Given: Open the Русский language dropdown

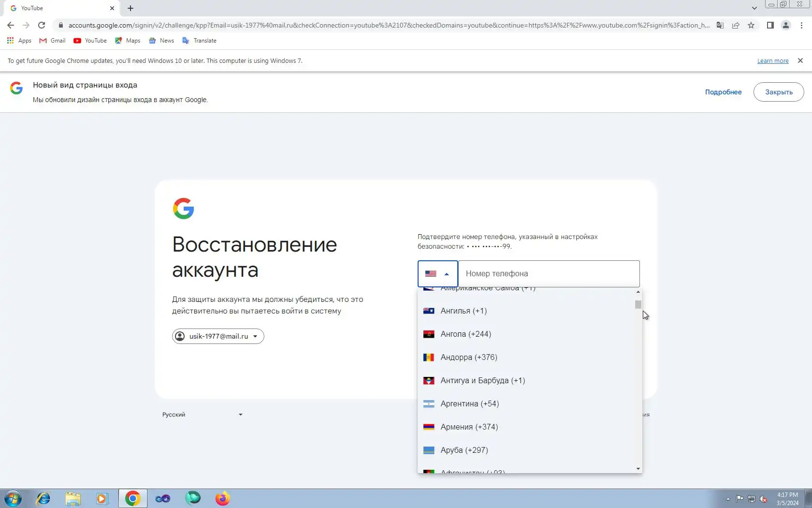Looking at the screenshot, I should [x=203, y=415].
